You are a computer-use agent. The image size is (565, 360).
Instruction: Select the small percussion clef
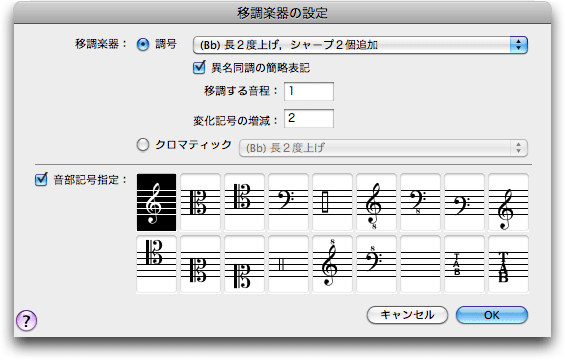click(288, 264)
